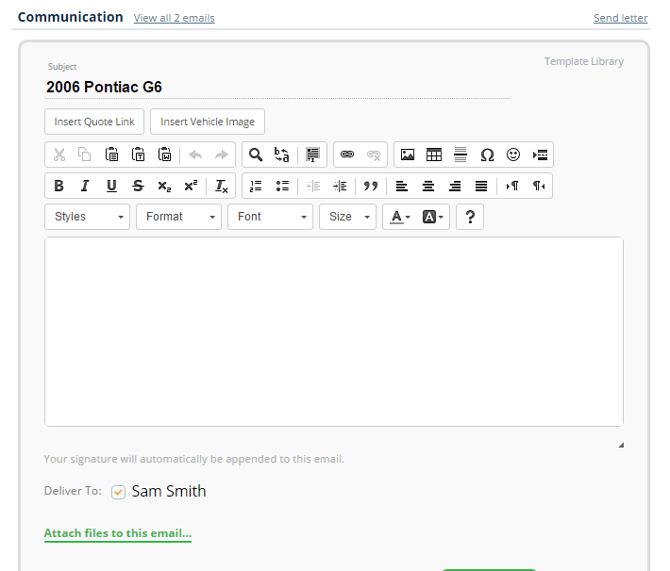The image size is (670, 571).
Task: Decrease indent of text
Action: (x=313, y=186)
